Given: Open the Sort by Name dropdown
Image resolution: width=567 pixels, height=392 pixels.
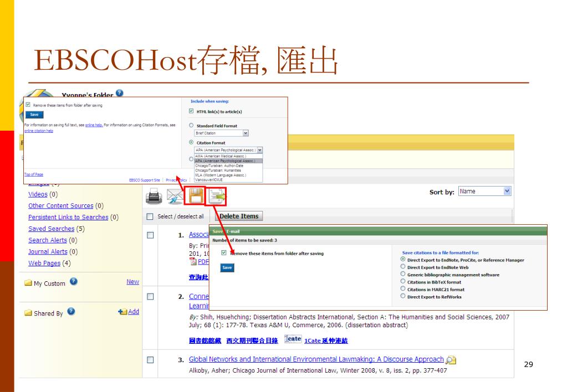Looking at the screenshot, I should 484,191.
